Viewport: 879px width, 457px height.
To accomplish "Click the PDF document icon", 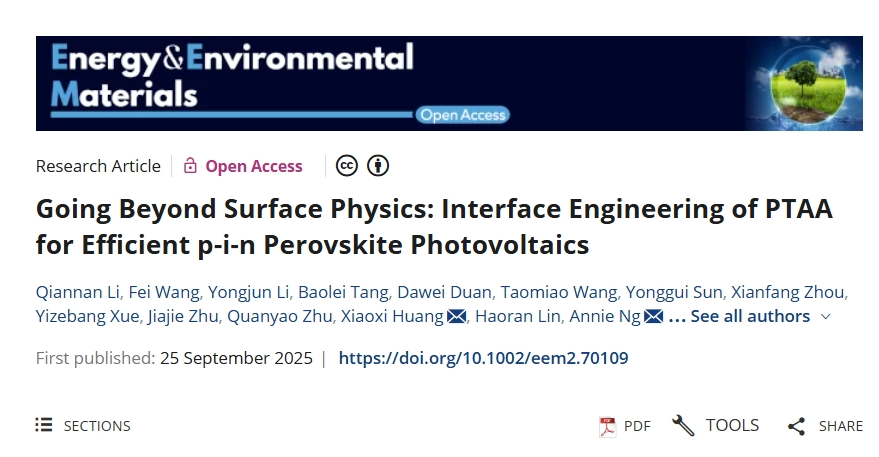I will 607,426.
